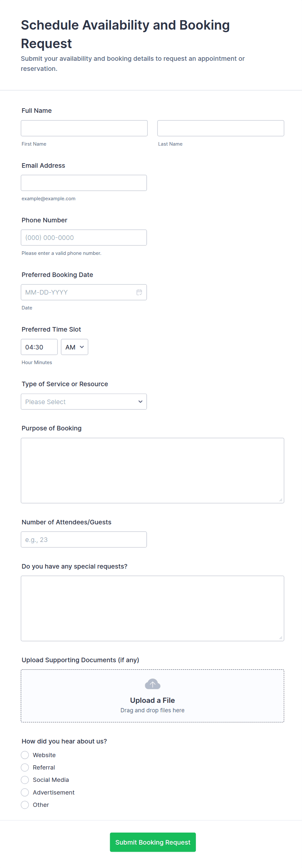Click the Hour Minutes time input

pyautogui.click(x=39, y=347)
